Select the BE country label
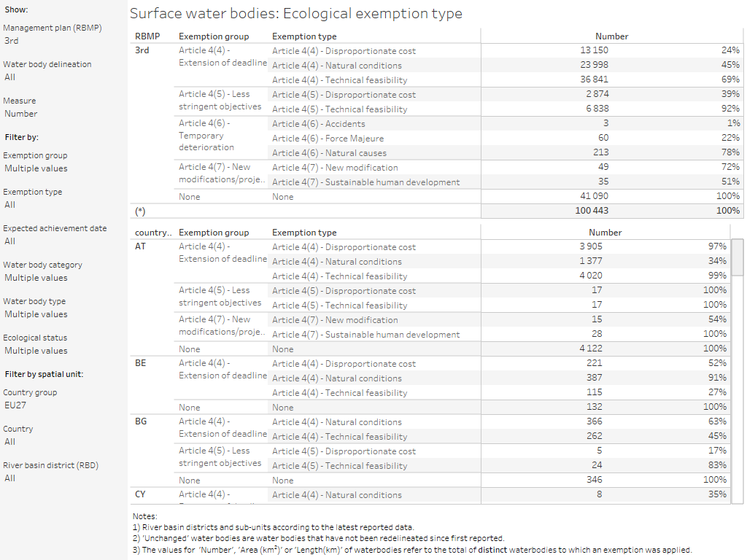 (141, 363)
